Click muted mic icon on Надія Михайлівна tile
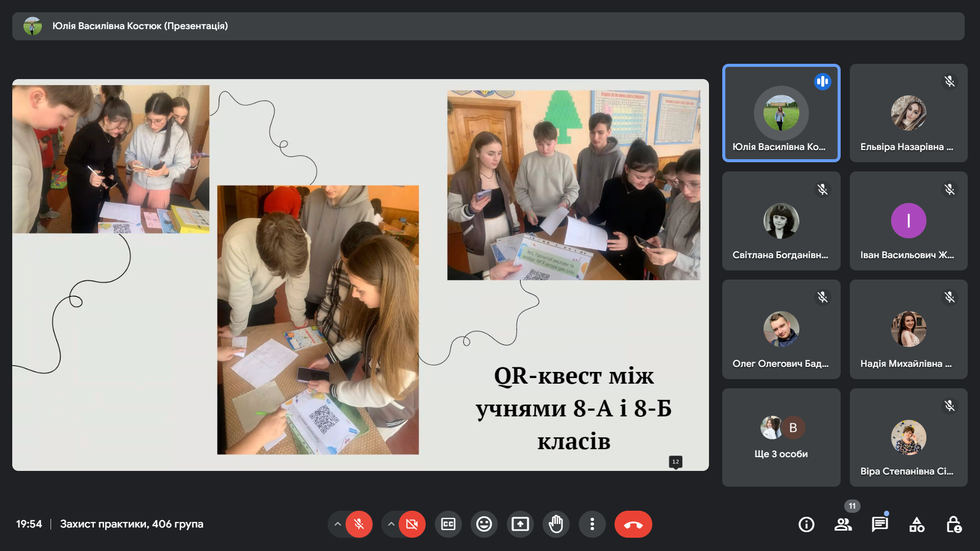 pyautogui.click(x=949, y=297)
